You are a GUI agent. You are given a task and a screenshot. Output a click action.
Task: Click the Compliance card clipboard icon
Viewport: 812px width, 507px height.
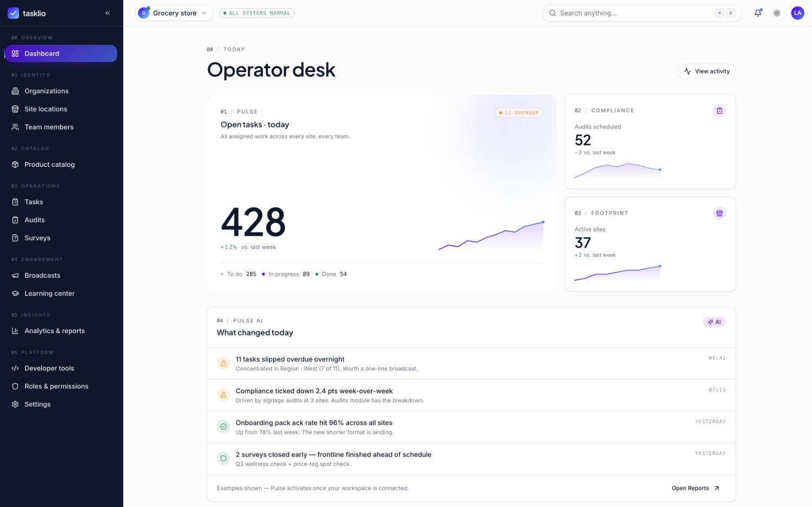(x=719, y=110)
